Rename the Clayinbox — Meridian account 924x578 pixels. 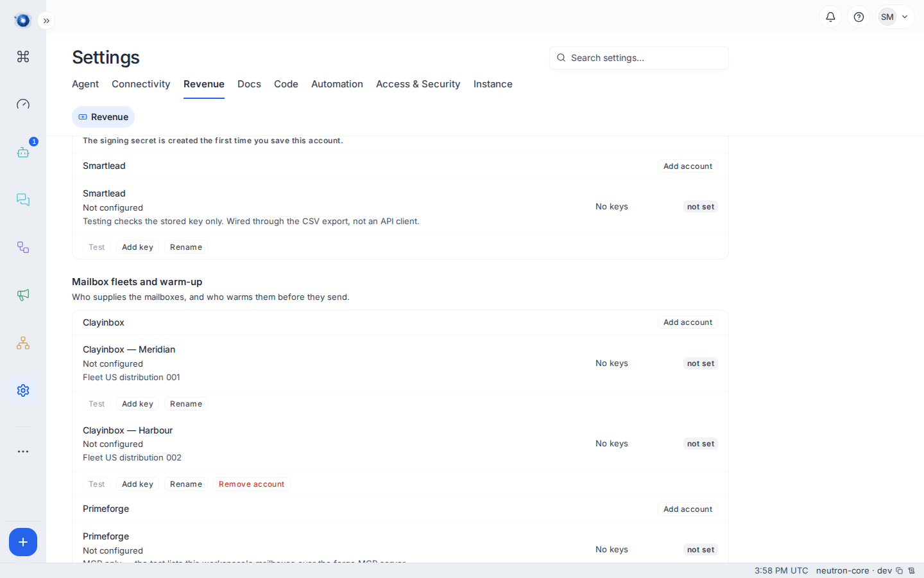pos(186,404)
